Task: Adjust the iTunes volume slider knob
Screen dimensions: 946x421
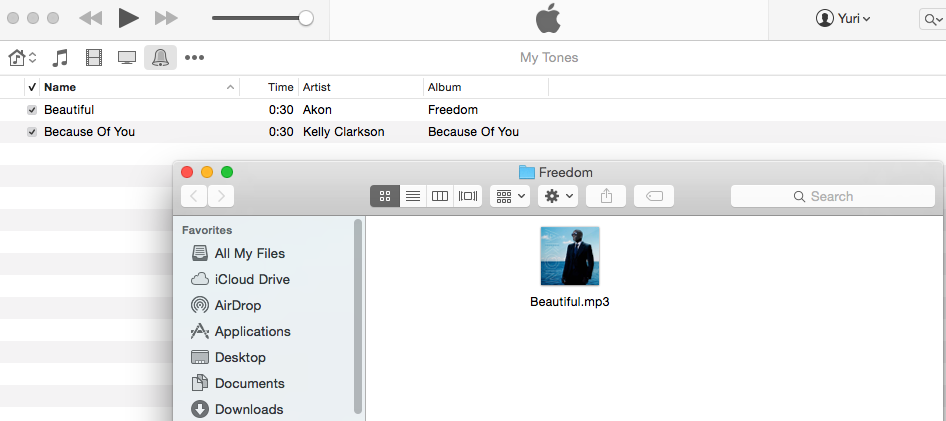Action: (x=306, y=18)
